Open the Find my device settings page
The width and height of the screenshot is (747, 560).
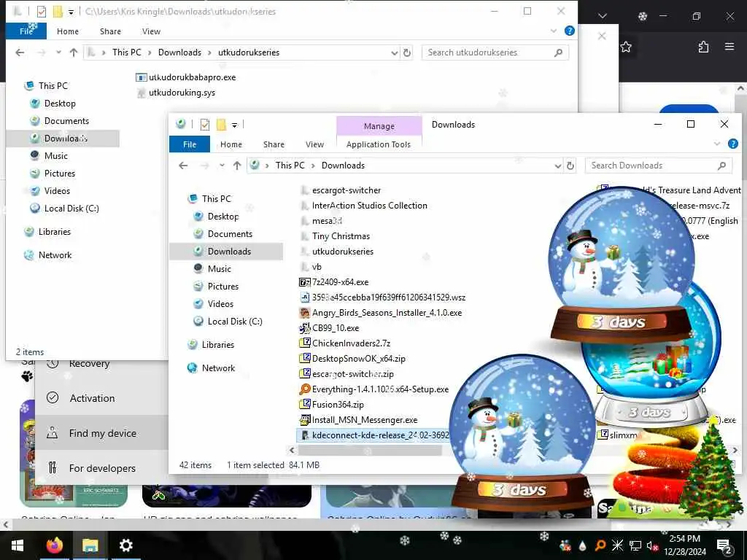click(x=101, y=433)
